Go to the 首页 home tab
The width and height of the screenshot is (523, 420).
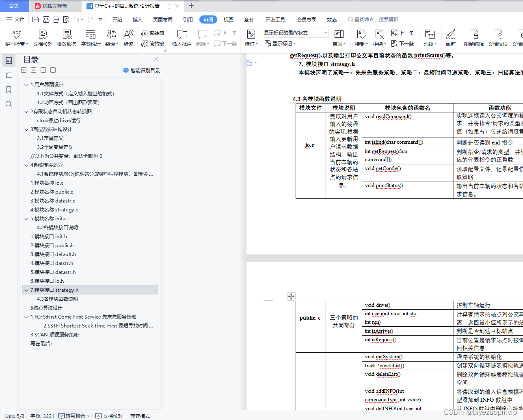[x=14, y=6]
